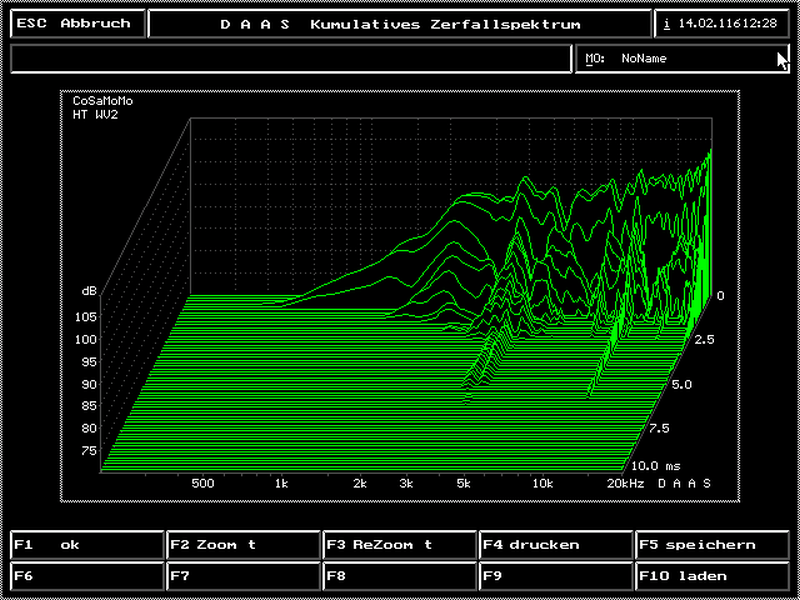Click the 1k frequency axis label
This screenshot has width=800, height=600.
tap(281, 483)
